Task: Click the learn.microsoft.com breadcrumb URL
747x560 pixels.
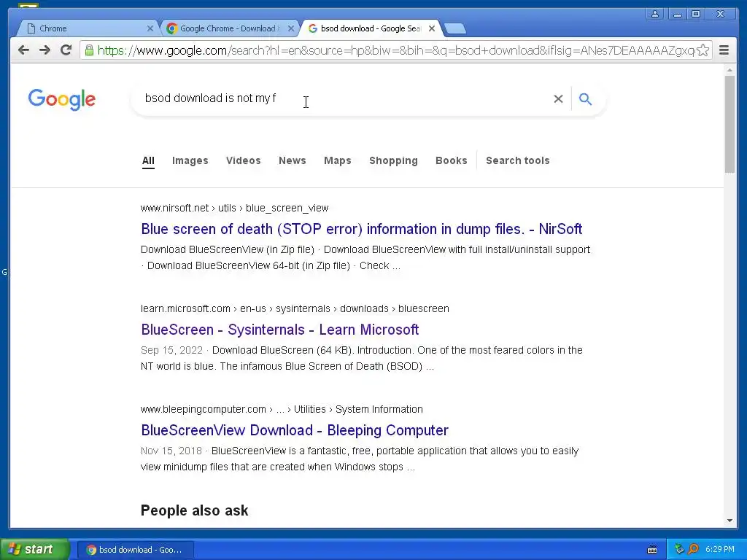Action: tap(295, 308)
